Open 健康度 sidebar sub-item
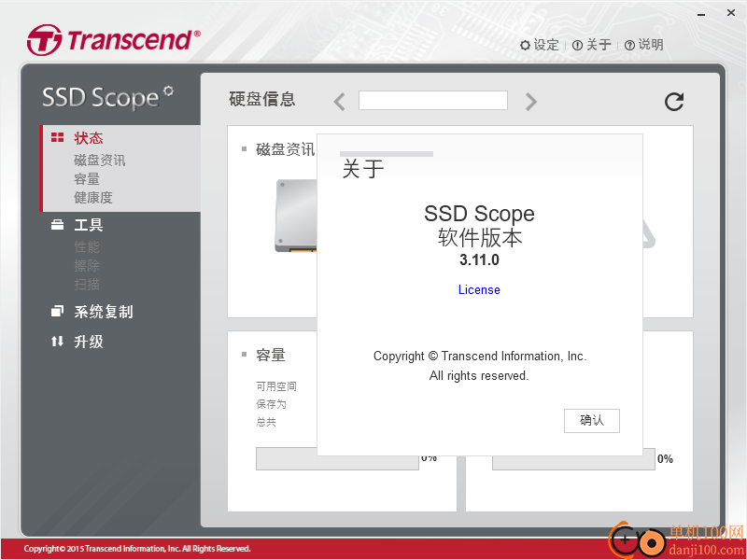747x560 pixels. coord(93,198)
